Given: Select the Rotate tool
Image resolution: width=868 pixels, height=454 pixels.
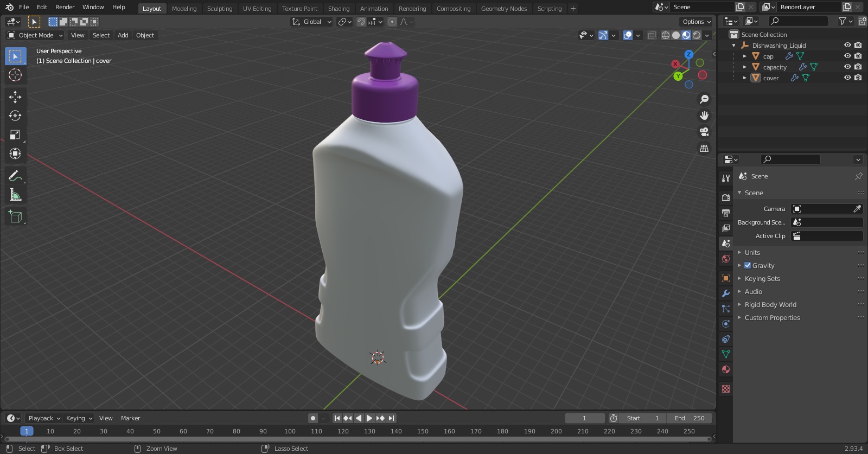Looking at the screenshot, I should (x=15, y=116).
